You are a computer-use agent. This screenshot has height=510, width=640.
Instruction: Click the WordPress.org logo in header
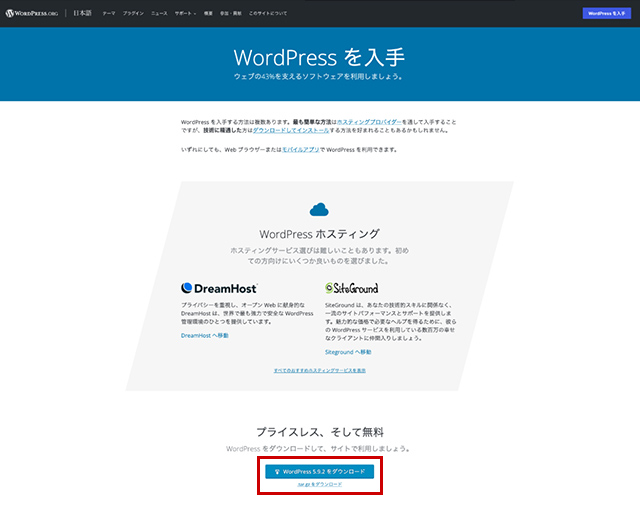(34, 14)
